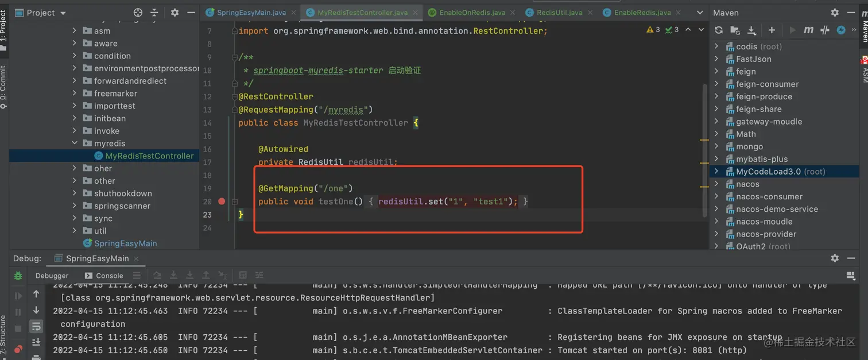Click the Debug panel layout settings icon

coord(850,276)
